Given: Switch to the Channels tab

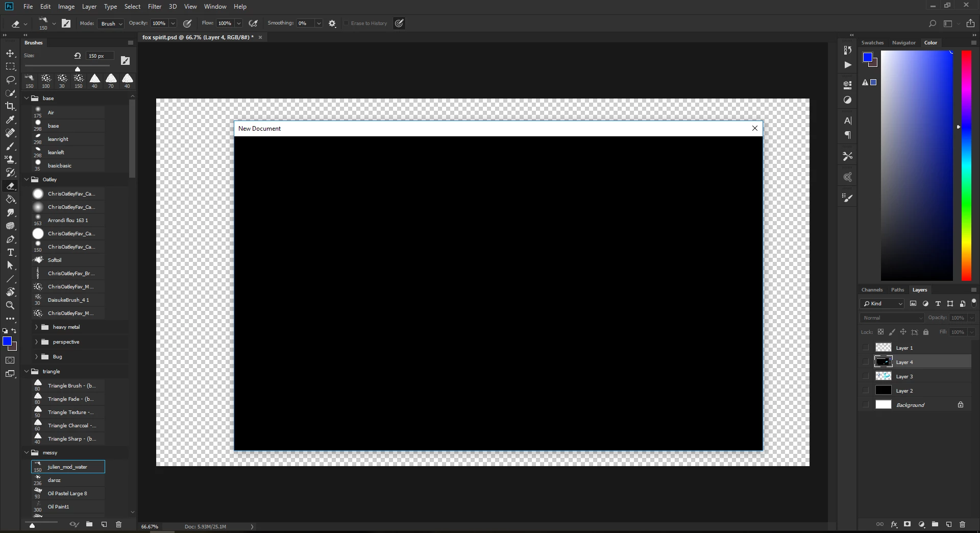Looking at the screenshot, I should [x=872, y=290].
